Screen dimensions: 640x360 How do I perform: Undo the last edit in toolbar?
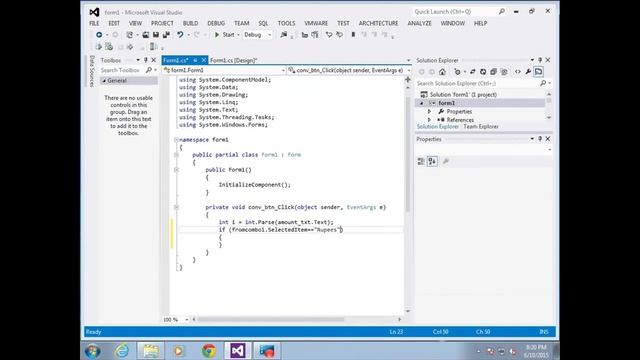180,35
